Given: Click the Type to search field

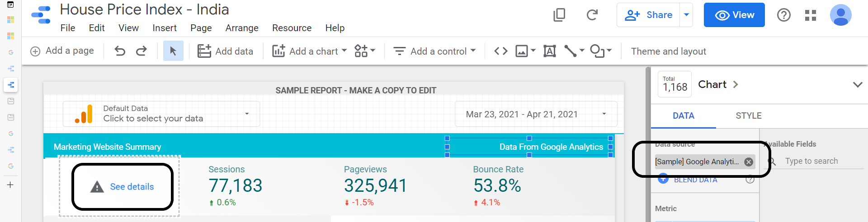Looking at the screenshot, I should tap(824, 161).
